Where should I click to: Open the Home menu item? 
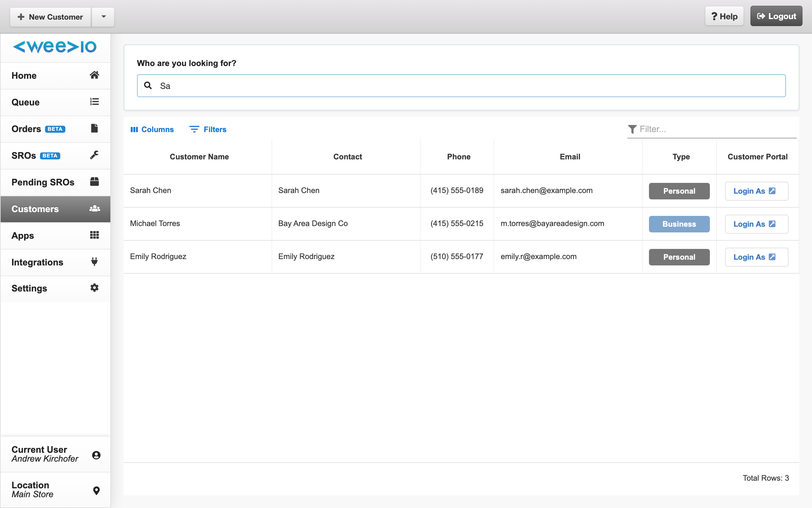(56, 76)
